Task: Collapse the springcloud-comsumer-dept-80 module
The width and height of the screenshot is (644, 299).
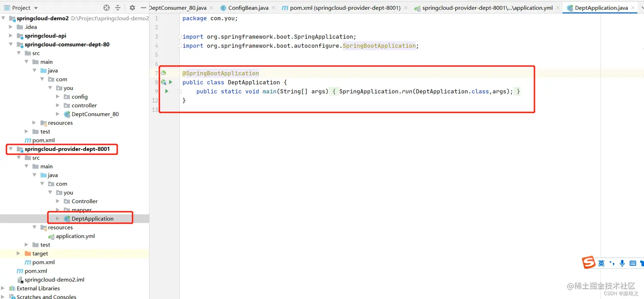Action: [x=11, y=44]
